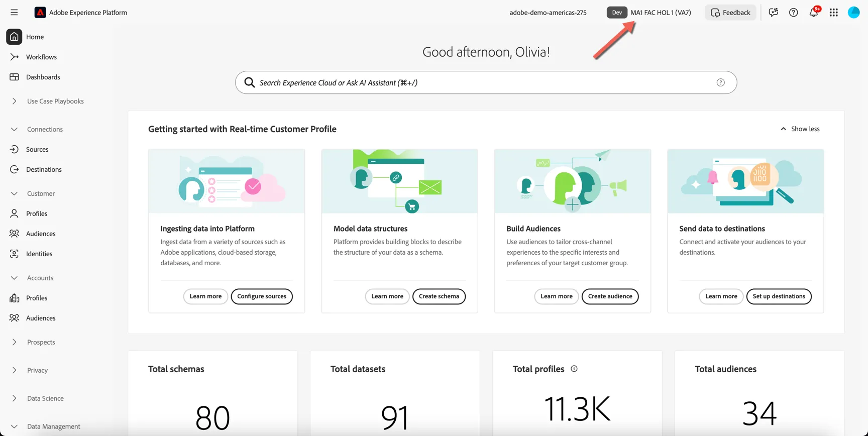The height and width of the screenshot is (436, 868).
Task: Click Learn more under Ingesting data
Action: [x=205, y=296]
